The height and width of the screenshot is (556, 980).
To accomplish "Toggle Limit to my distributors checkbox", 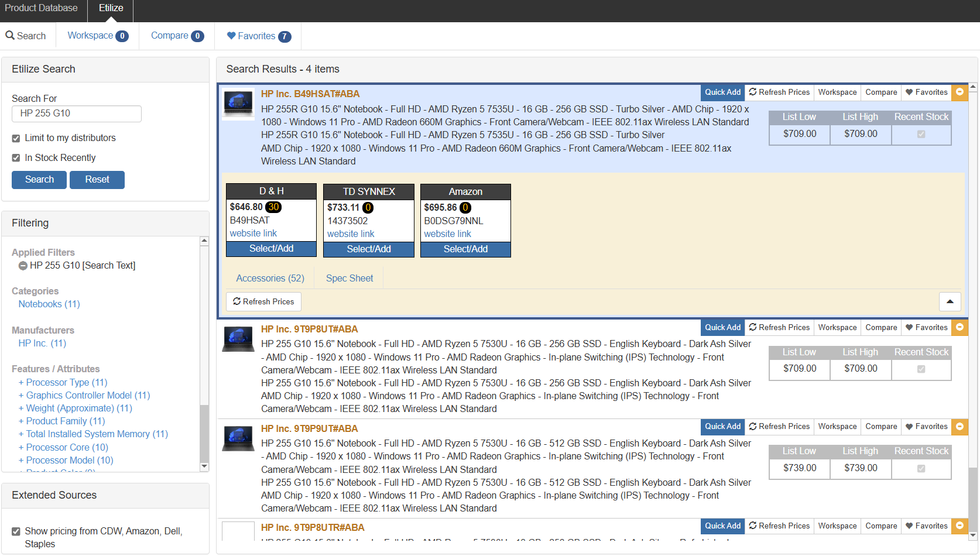I will (16, 139).
